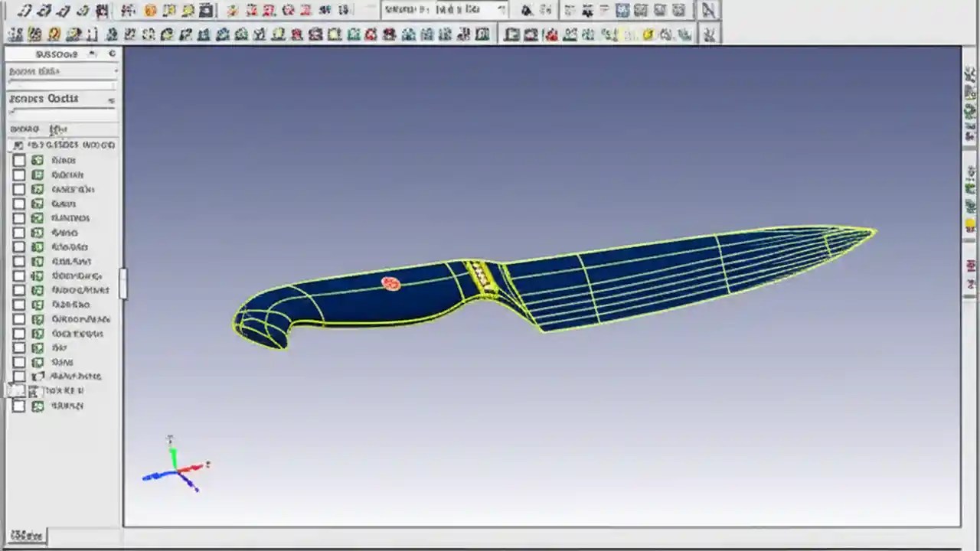Enable the checkbox next to the last tree entry
Screen dimensions: 980x551
[19, 406]
